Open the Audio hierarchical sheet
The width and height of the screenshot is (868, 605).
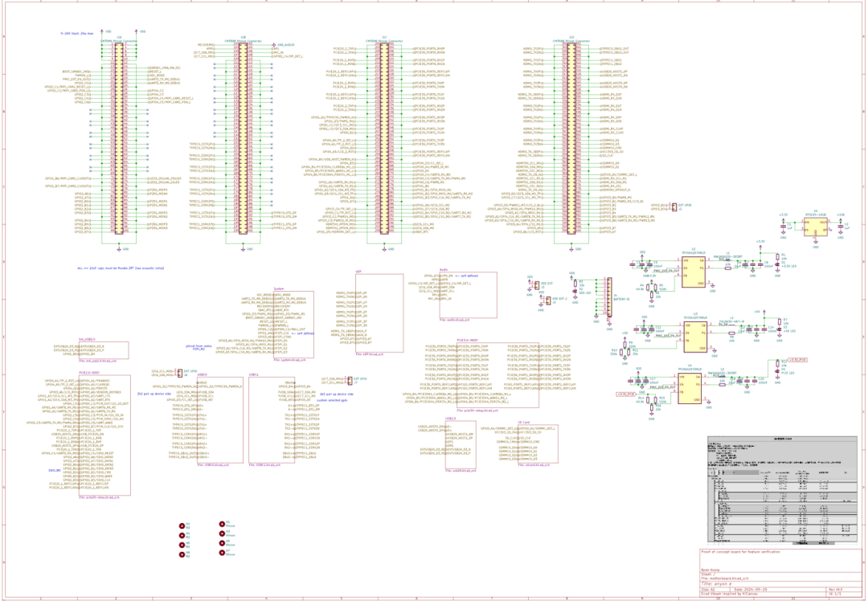(468, 295)
